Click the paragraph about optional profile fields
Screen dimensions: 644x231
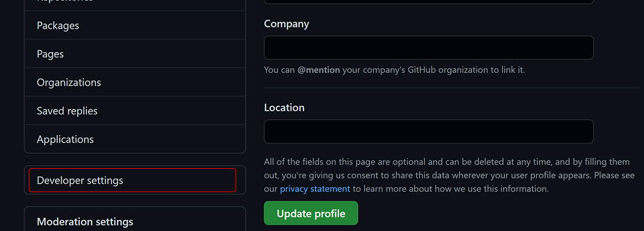(x=449, y=175)
